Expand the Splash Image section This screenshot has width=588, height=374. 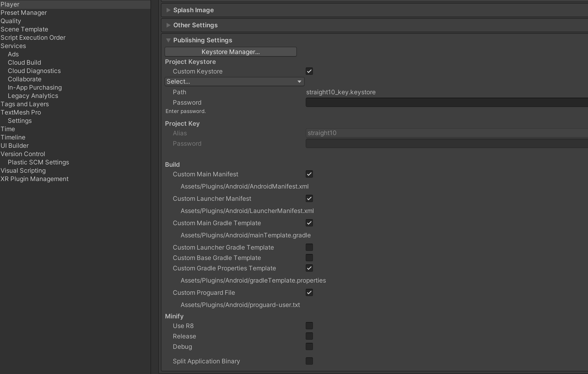click(x=193, y=10)
